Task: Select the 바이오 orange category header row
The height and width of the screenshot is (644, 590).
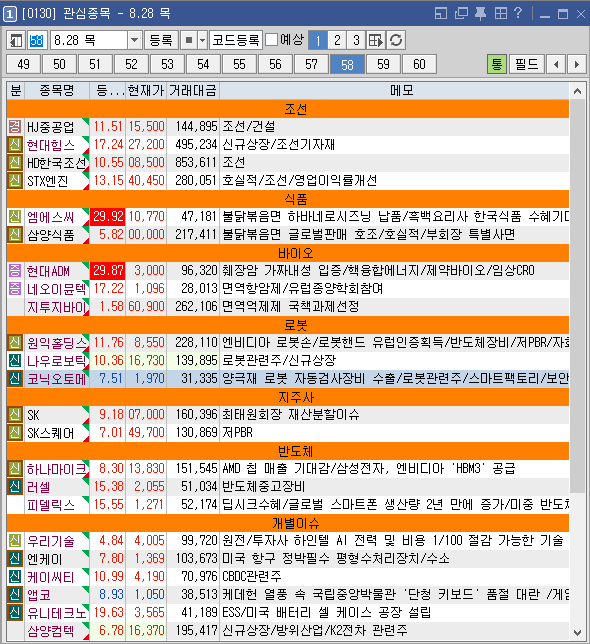Action: [288, 253]
